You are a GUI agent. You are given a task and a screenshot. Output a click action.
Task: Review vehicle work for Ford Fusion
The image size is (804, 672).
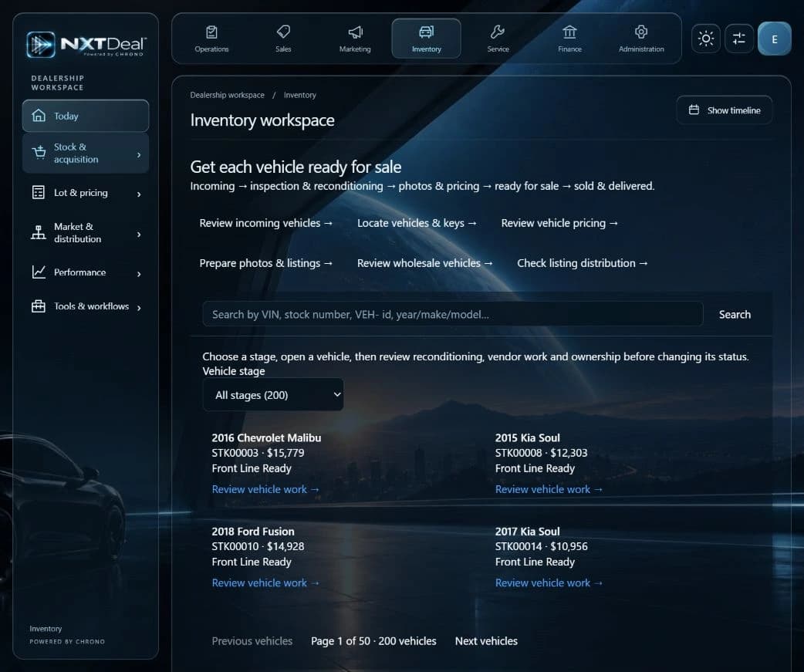click(265, 583)
